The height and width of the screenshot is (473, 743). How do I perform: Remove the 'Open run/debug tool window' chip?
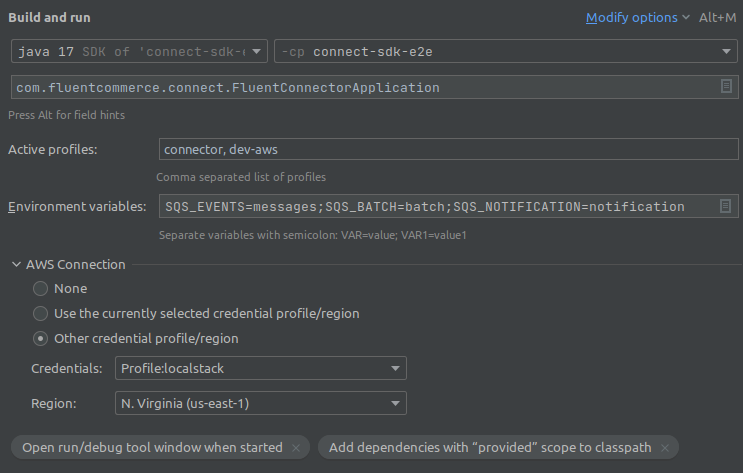click(x=295, y=448)
